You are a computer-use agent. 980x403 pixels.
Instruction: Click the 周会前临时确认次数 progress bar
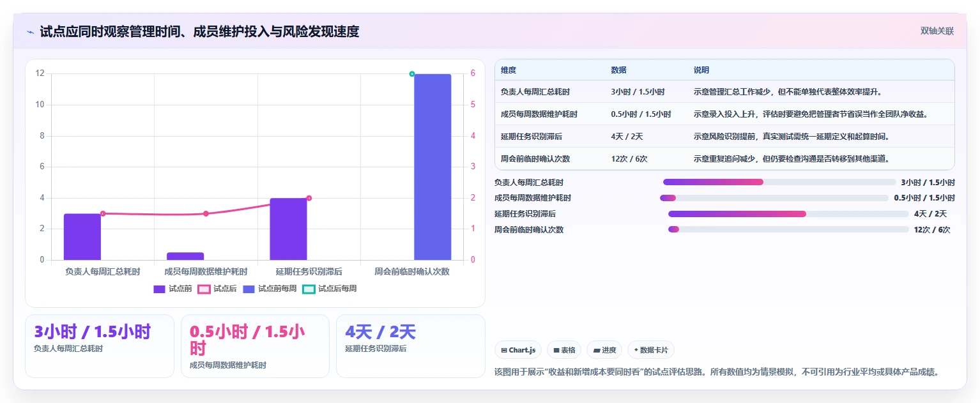(x=788, y=229)
